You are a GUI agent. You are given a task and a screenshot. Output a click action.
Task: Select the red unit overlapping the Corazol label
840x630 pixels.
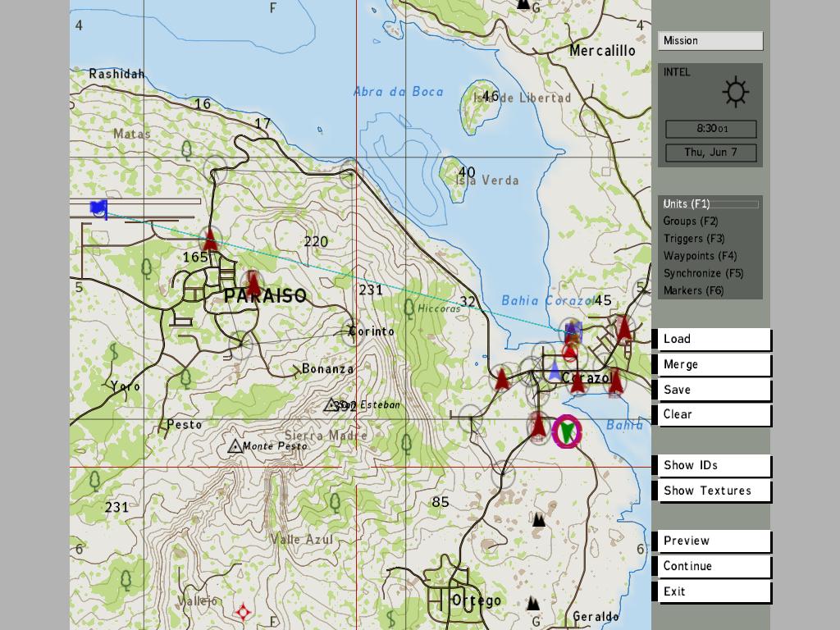click(577, 381)
